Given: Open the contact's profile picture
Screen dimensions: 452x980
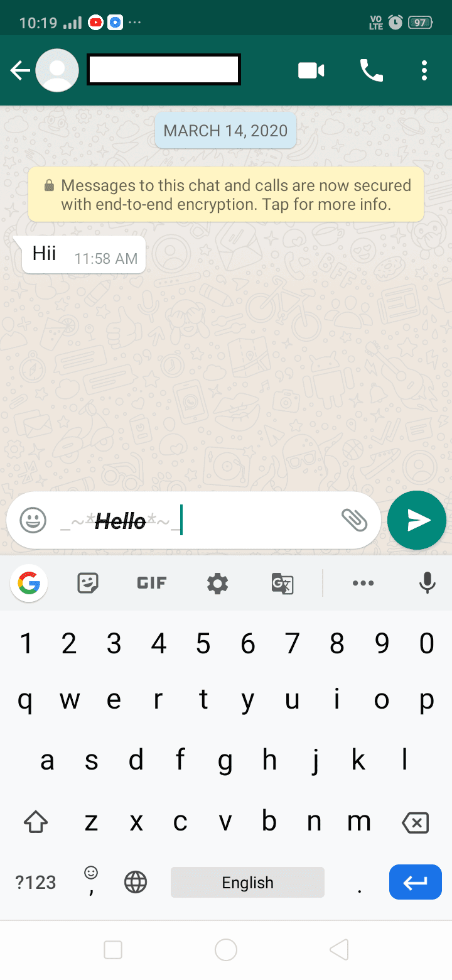Looking at the screenshot, I should 57,70.
